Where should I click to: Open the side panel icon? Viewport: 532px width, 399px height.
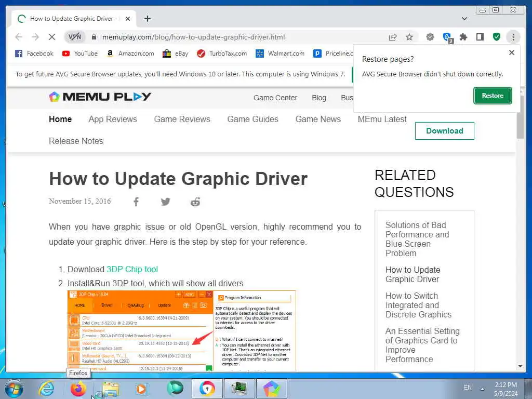tap(480, 37)
